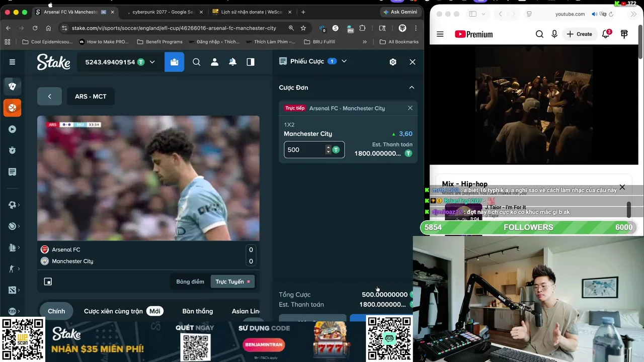The image size is (644, 362).
Task: Close the Phiếu Cược bet slip panel
Action: 413,62
